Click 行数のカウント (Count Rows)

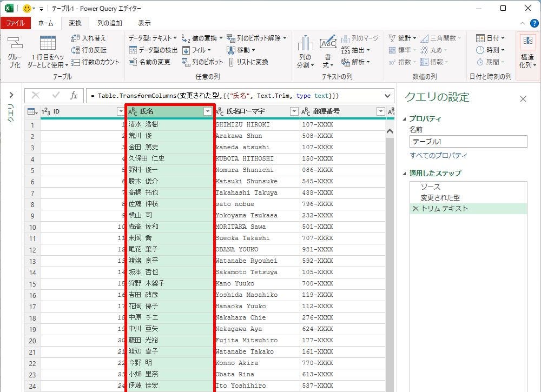click(x=95, y=62)
